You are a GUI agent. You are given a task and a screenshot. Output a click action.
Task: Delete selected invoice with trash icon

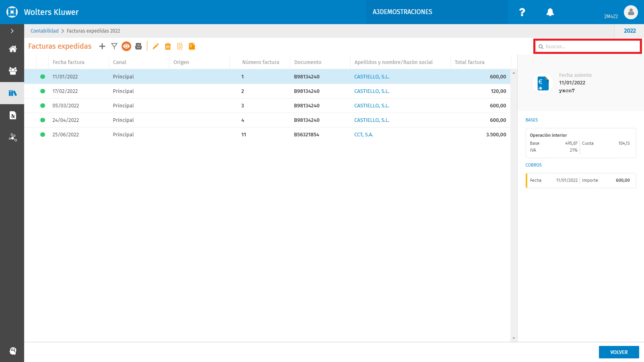click(168, 46)
